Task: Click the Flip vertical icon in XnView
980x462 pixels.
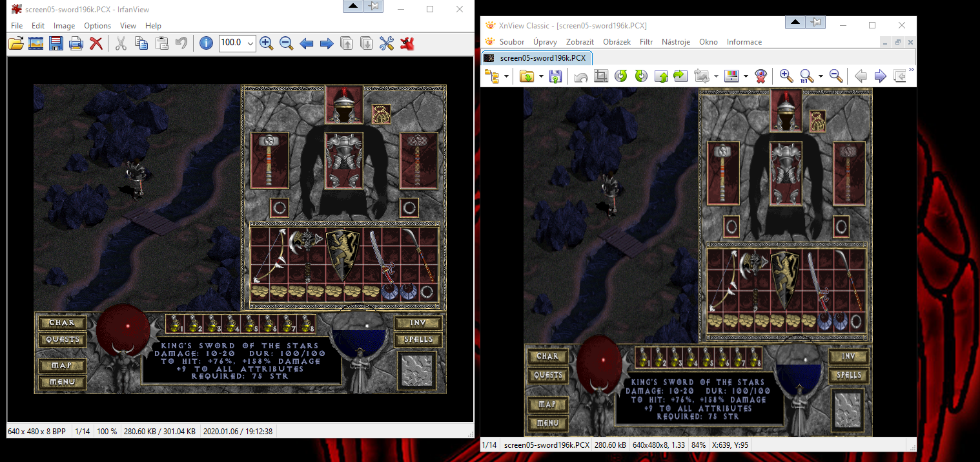Action: point(660,76)
